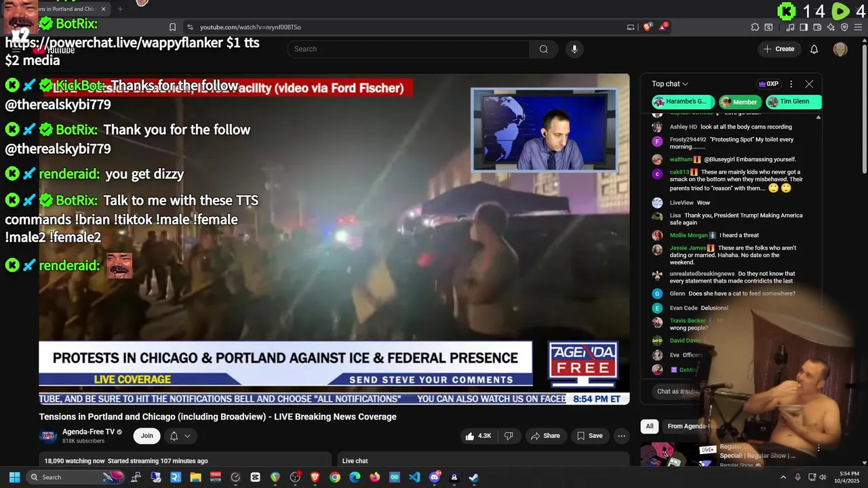This screenshot has height=488, width=868.
Task: Click the Harambe's G... chat chip
Action: point(683,102)
